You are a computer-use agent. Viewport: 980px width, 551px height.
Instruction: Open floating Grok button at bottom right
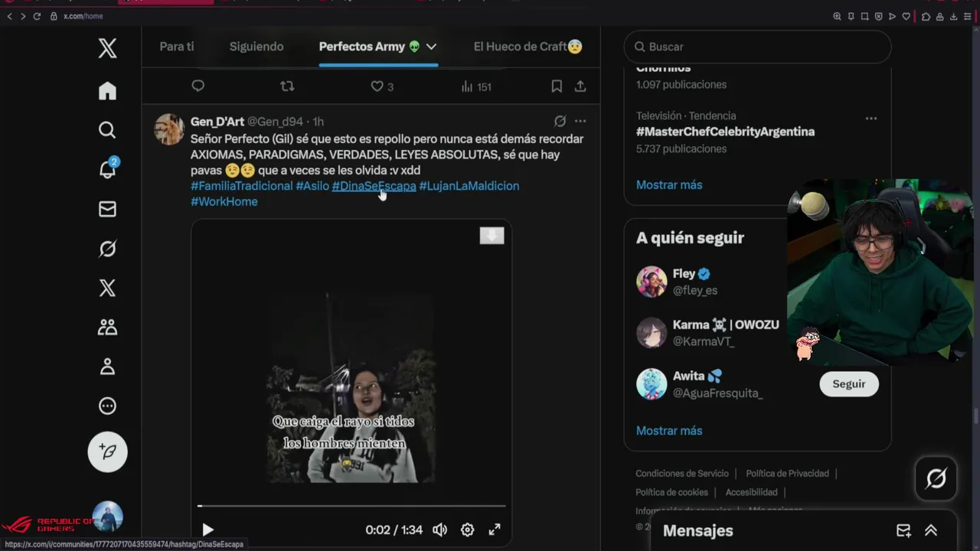[936, 479]
